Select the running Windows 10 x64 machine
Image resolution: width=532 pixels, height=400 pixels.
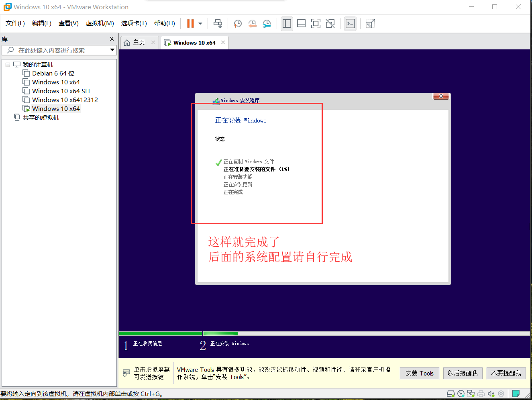56,109
